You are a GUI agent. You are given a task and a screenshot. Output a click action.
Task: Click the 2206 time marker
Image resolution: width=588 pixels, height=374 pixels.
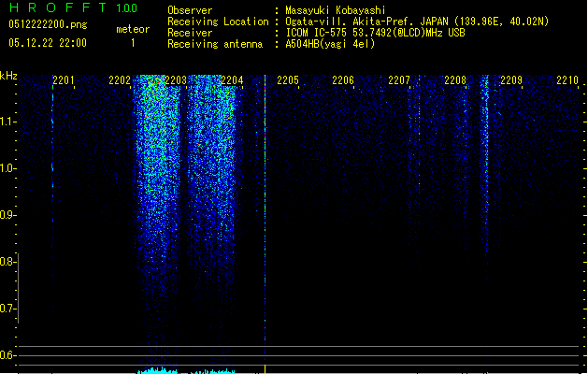click(343, 79)
